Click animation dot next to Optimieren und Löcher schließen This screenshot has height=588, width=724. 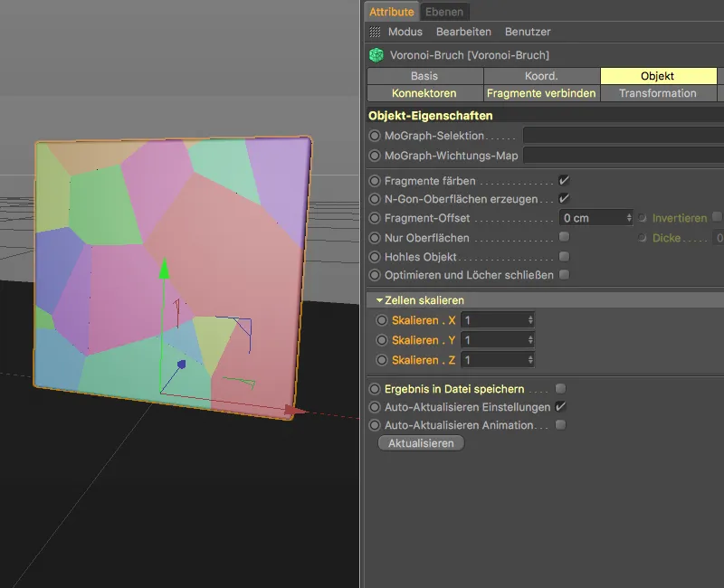[375, 275]
